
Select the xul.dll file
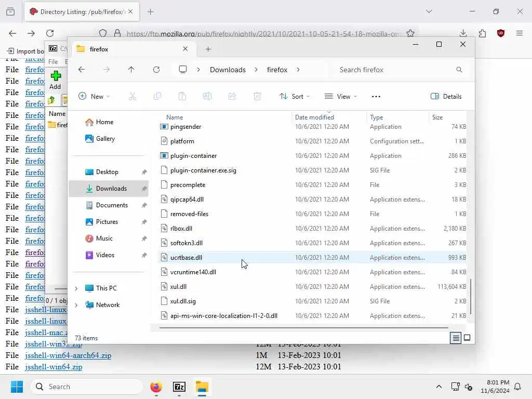[312, 287]
